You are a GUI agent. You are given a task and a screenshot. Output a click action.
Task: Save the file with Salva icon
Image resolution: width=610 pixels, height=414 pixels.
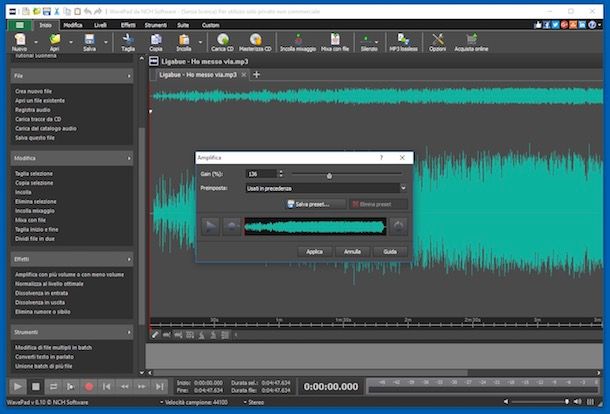(x=89, y=42)
